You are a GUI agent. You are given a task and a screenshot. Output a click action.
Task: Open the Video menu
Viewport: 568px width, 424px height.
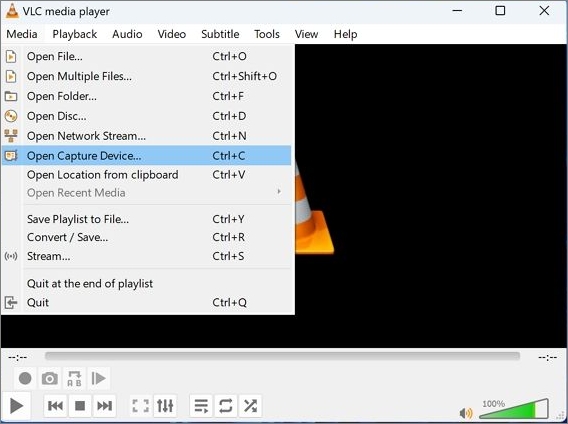tap(172, 34)
